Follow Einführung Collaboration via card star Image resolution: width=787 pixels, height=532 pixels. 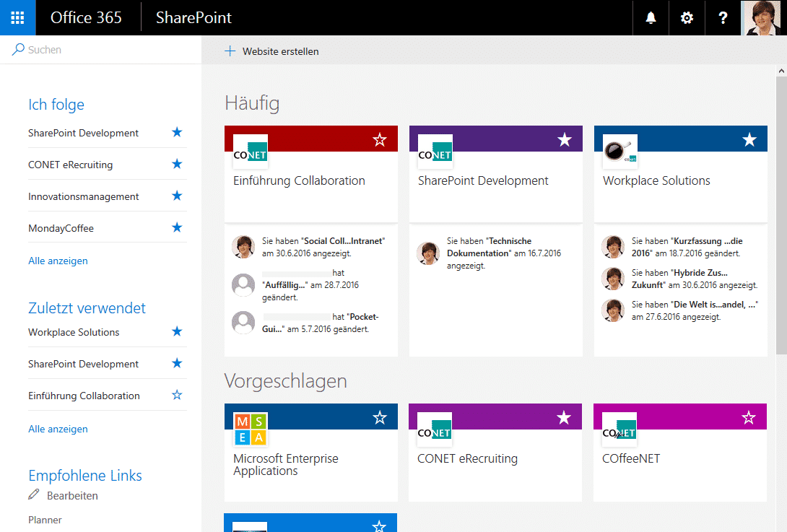[380, 139]
